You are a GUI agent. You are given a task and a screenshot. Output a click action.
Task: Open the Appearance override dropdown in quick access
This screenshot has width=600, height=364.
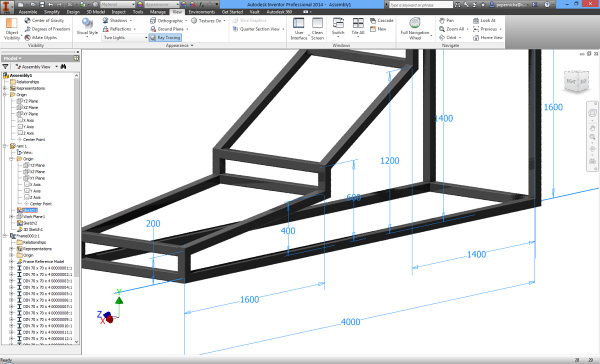[x=161, y=5]
